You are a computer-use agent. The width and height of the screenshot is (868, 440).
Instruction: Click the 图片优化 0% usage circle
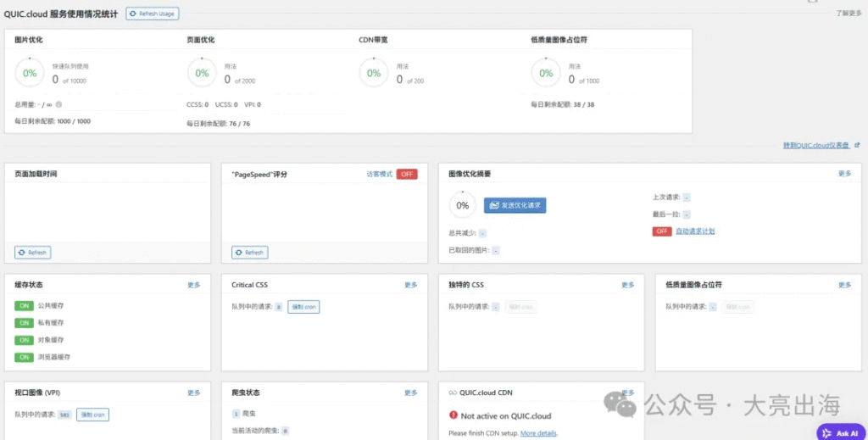click(x=30, y=73)
